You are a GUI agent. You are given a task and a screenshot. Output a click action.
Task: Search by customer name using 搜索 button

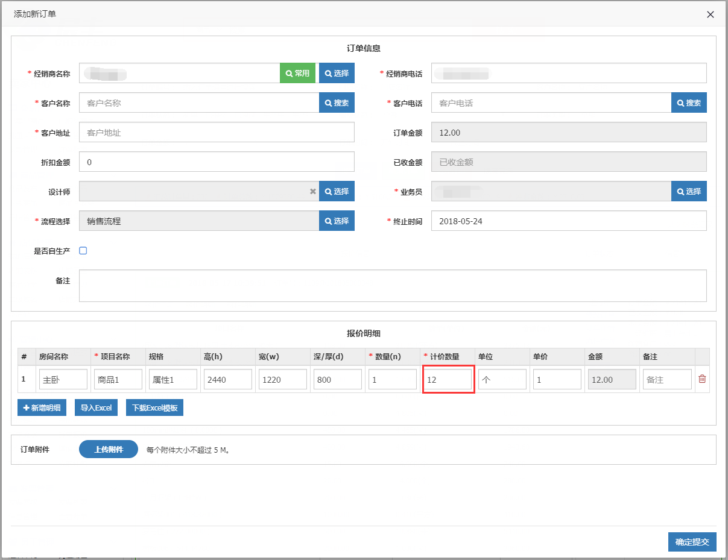pos(337,102)
